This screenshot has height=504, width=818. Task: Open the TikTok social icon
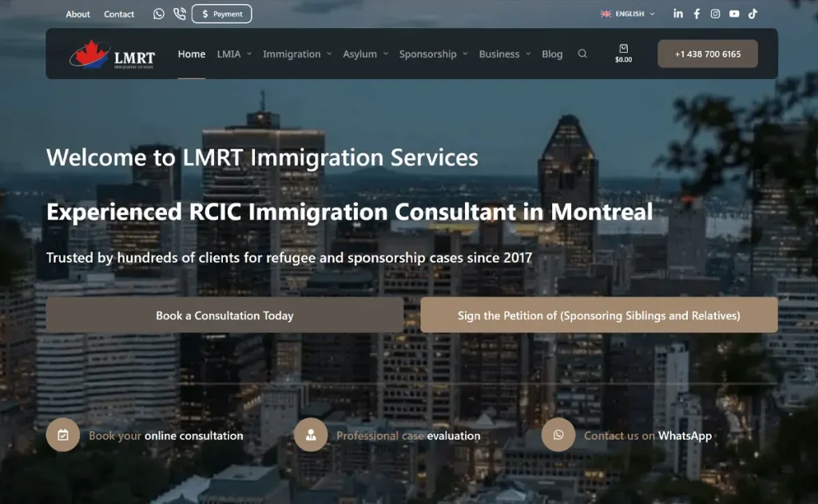[x=752, y=14]
